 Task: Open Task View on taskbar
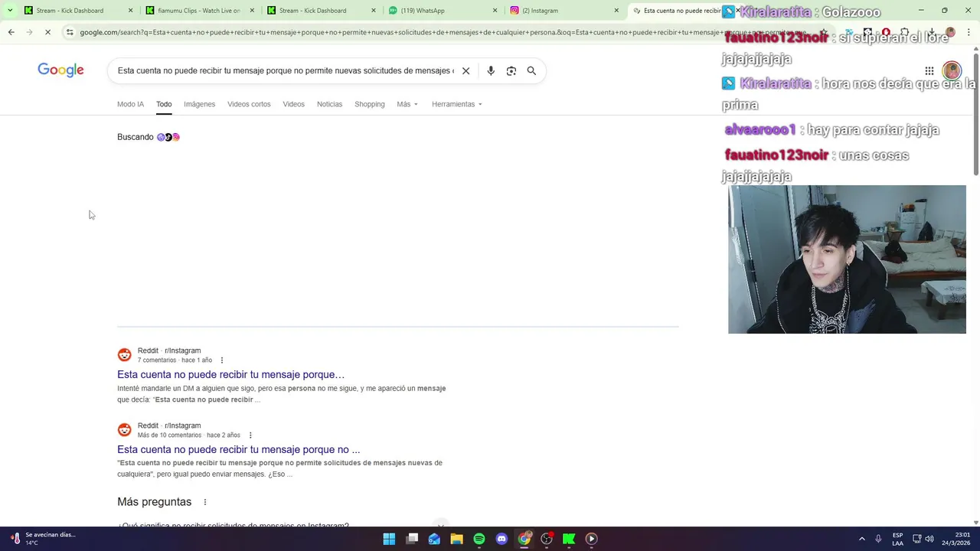point(412,539)
